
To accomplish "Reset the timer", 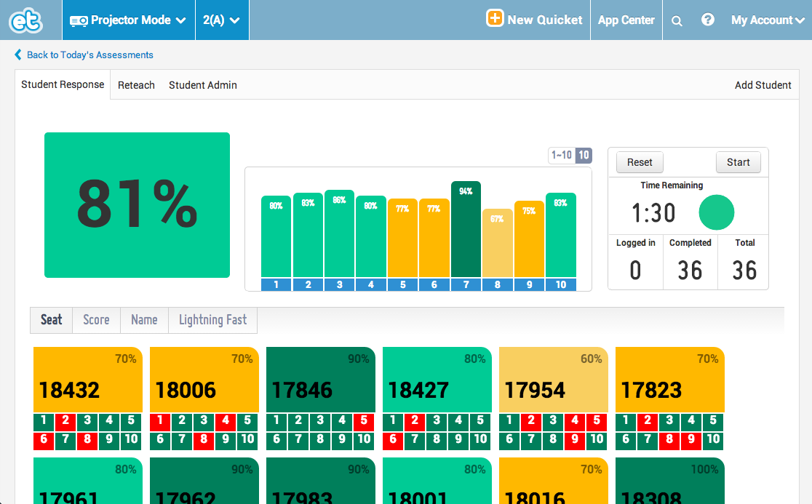I will click(640, 162).
